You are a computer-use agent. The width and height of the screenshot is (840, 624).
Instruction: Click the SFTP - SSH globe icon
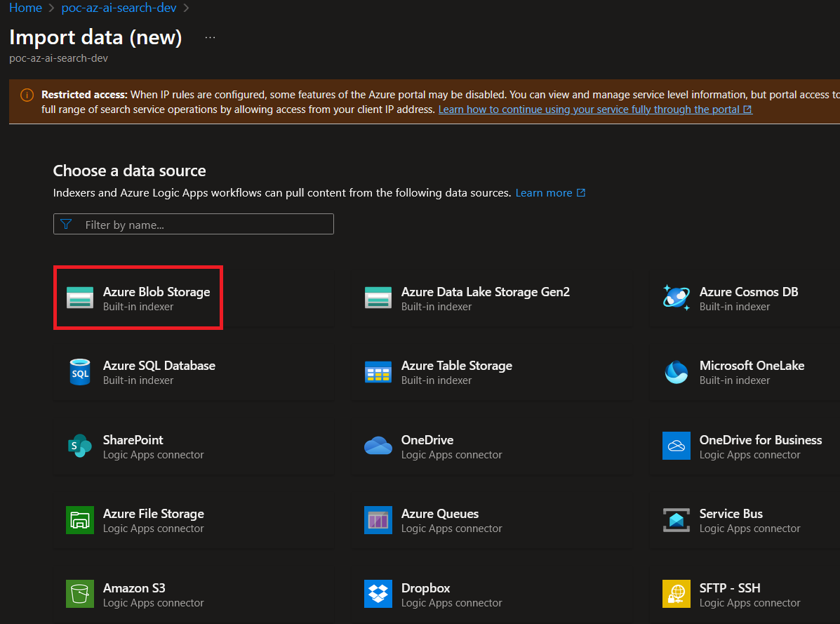point(676,594)
